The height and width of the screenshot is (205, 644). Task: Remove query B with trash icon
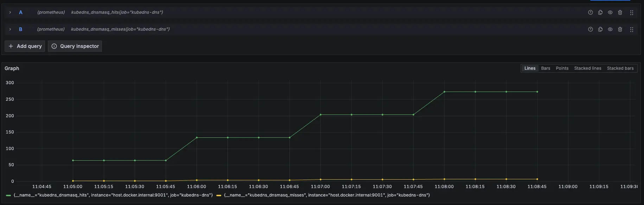coord(620,29)
